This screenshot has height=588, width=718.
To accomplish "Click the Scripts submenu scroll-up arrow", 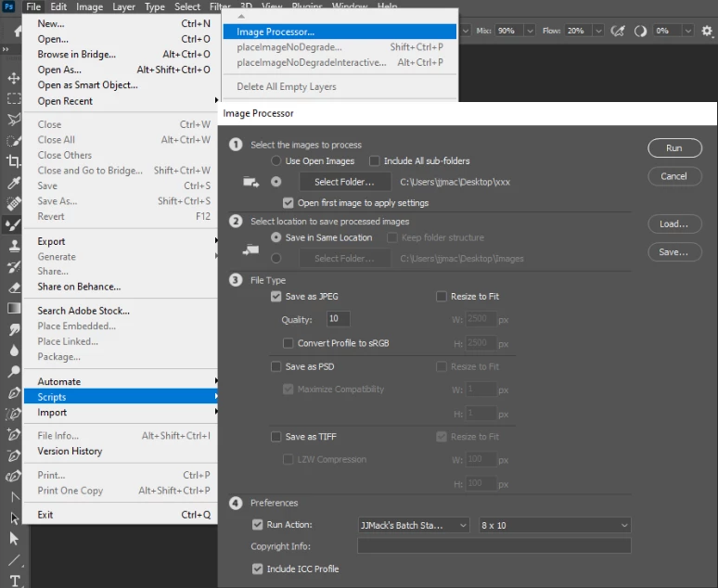I will coord(241,17).
